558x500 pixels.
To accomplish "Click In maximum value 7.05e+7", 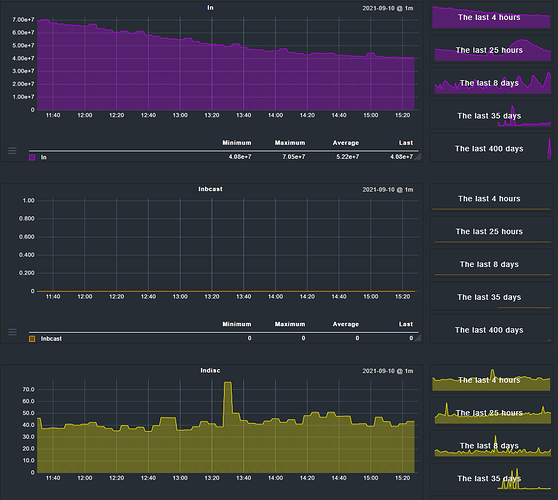I will [x=294, y=157].
